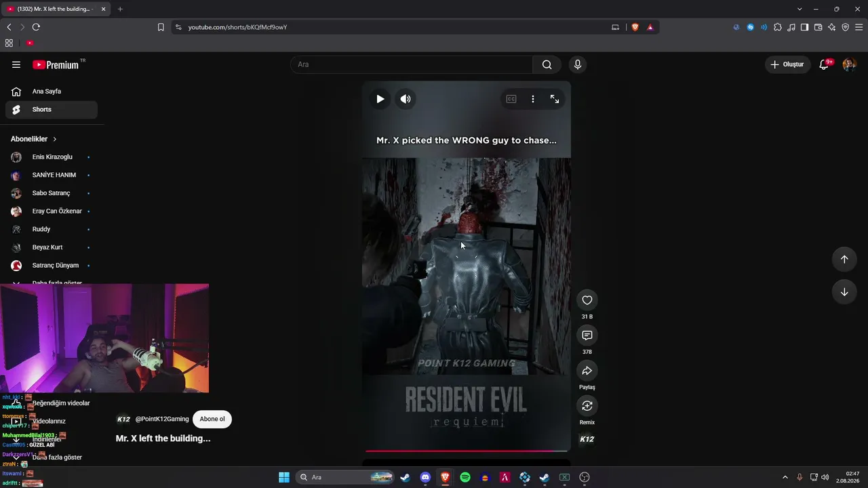The image size is (868, 488).
Task: Open the taskbar volume control
Action: pos(825,477)
